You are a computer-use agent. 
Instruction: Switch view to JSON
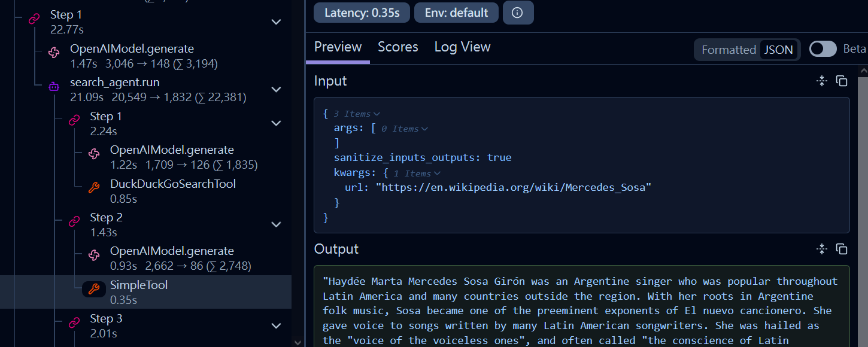click(779, 50)
